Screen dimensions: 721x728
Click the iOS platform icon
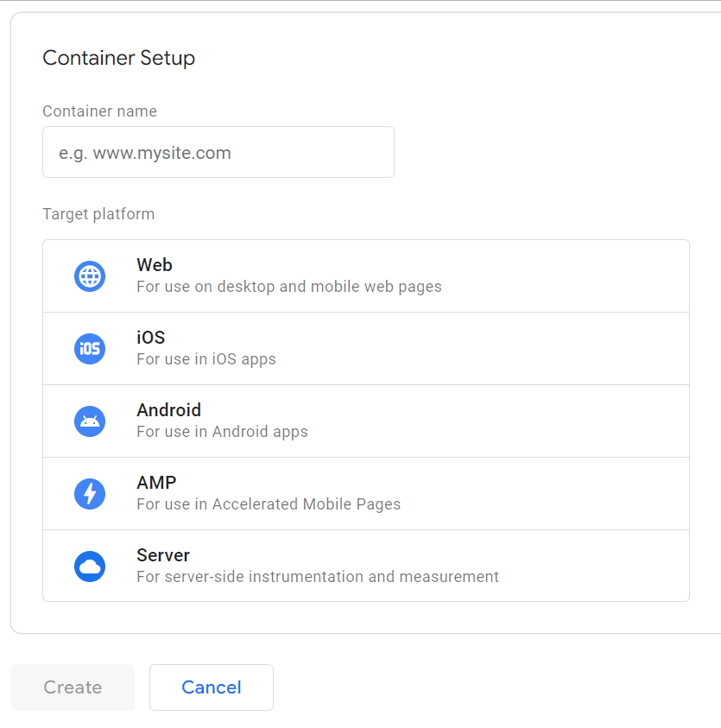(90, 349)
